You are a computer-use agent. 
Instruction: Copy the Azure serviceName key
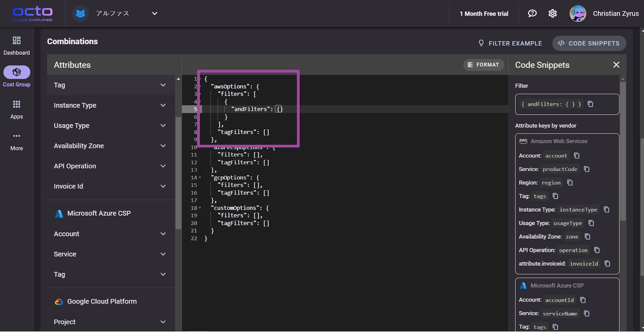tap(587, 313)
